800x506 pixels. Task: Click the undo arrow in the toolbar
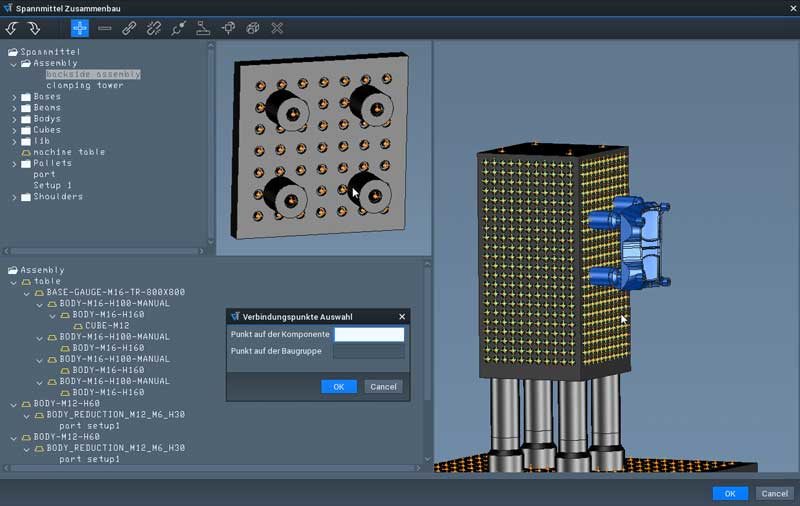tap(13, 28)
